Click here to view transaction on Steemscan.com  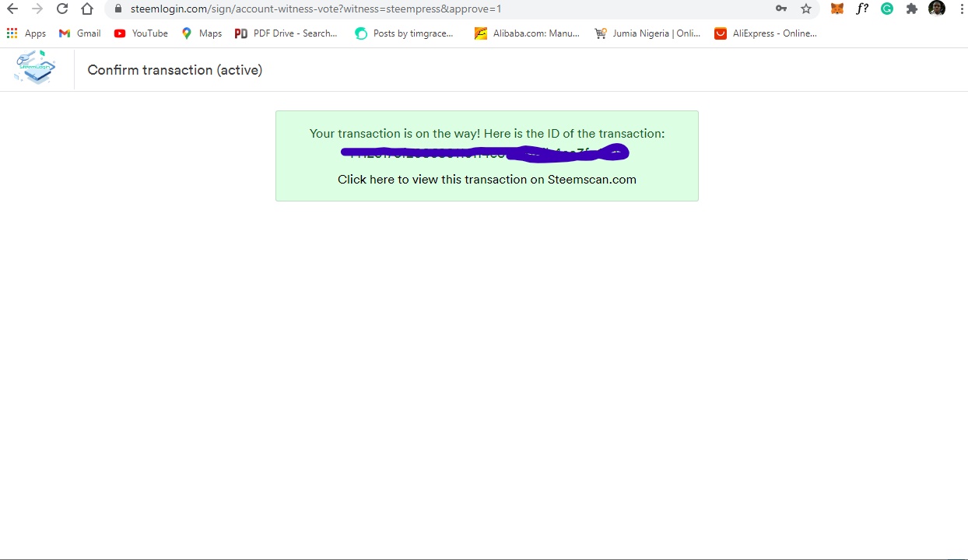click(486, 179)
